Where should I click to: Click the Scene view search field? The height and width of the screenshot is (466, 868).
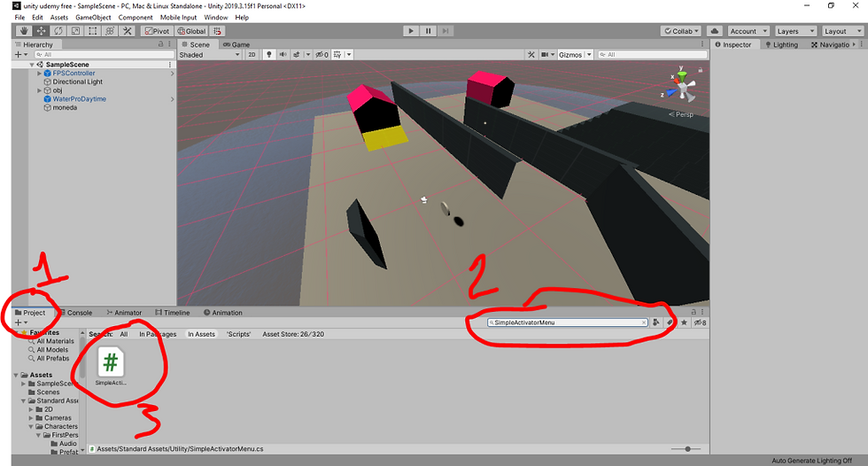coord(652,55)
